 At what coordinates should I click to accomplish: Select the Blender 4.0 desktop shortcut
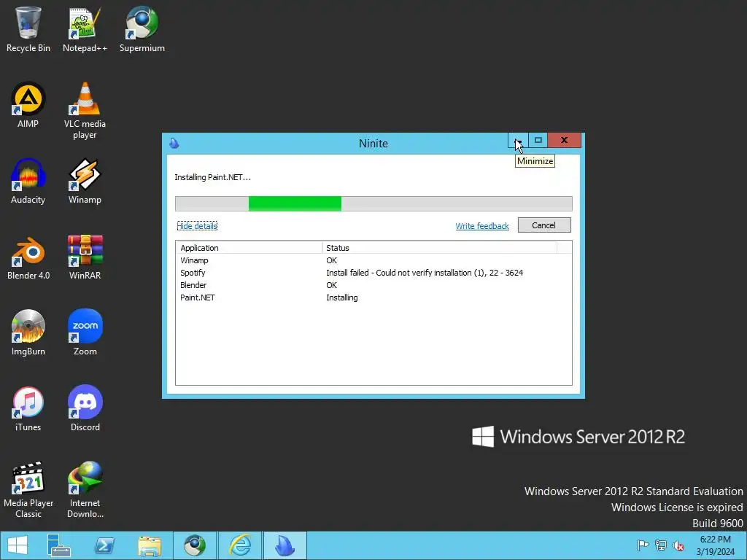(28, 257)
